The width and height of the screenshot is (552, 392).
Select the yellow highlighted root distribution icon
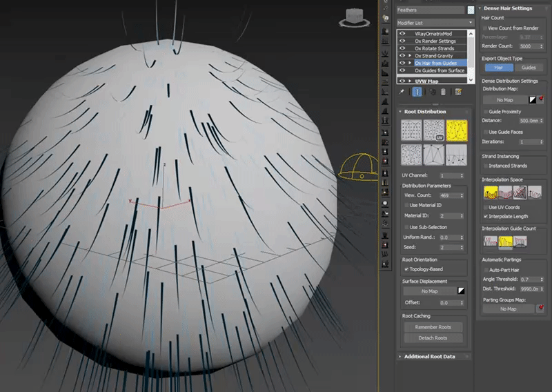[456, 130]
